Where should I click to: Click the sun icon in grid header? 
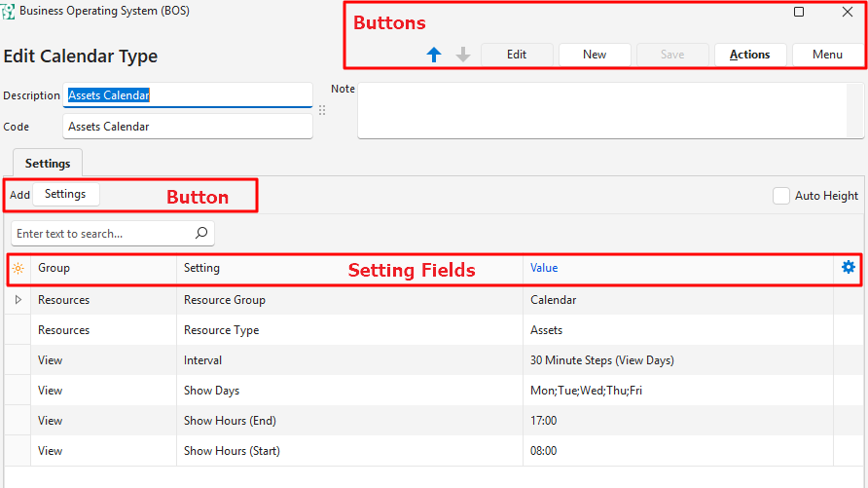point(18,268)
